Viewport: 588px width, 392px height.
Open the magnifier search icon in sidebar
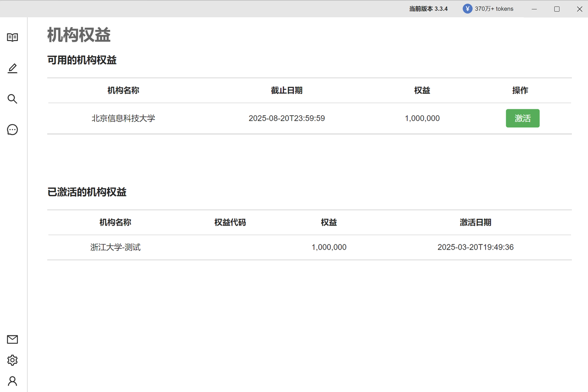[12, 99]
